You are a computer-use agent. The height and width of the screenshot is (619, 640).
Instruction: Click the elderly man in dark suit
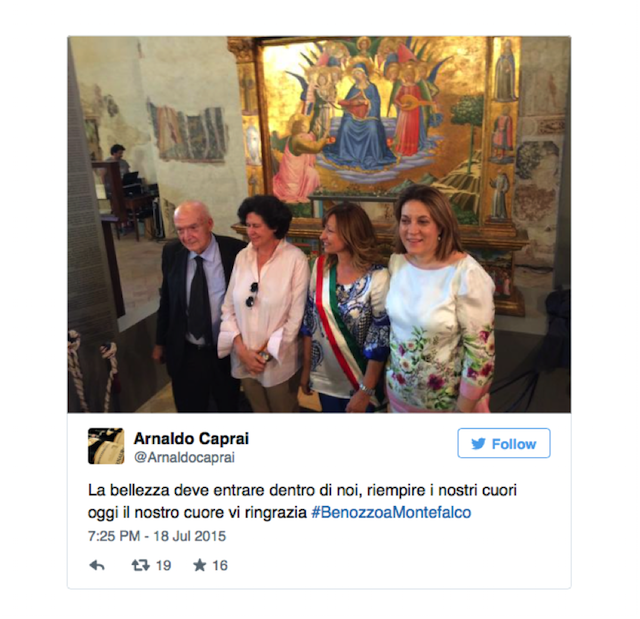[x=196, y=306]
